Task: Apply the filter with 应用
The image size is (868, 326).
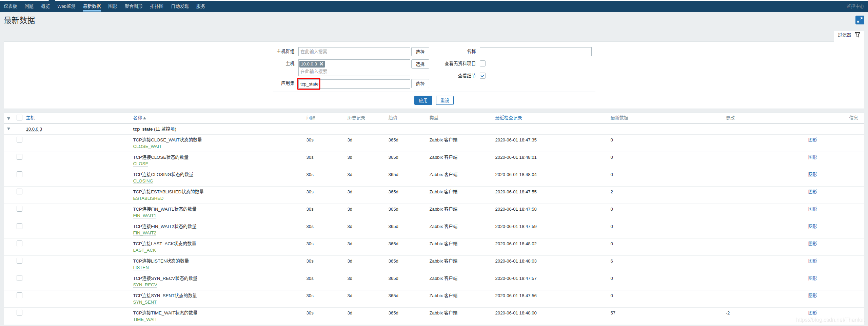Action: pos(423,100)
